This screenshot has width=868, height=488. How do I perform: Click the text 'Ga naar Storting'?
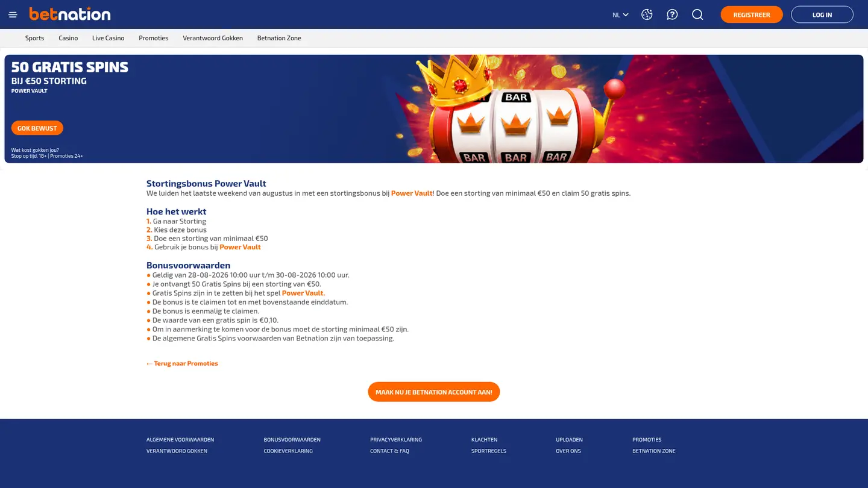coord(180,221)
